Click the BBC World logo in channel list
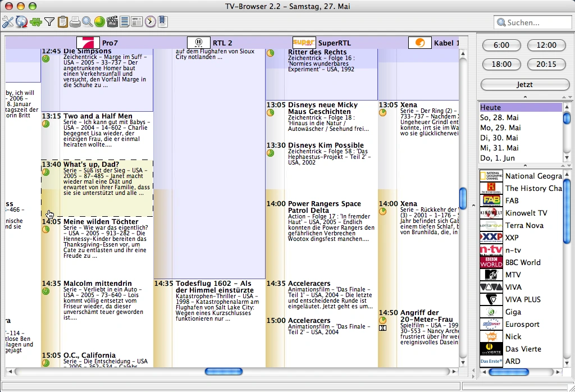Screen dimensions: 575x392 point(491,263)
